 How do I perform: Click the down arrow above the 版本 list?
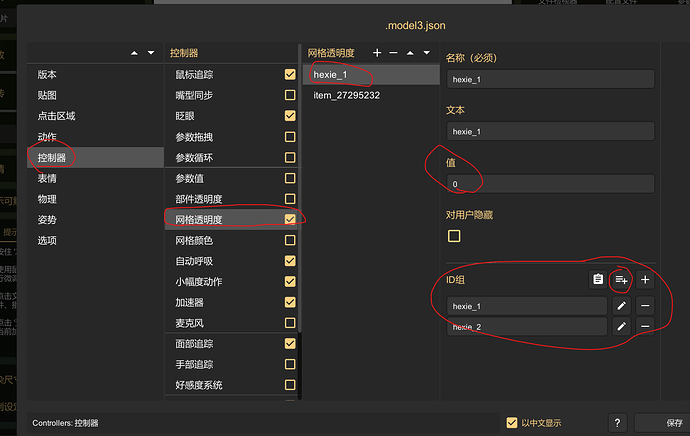click(151, 52)
